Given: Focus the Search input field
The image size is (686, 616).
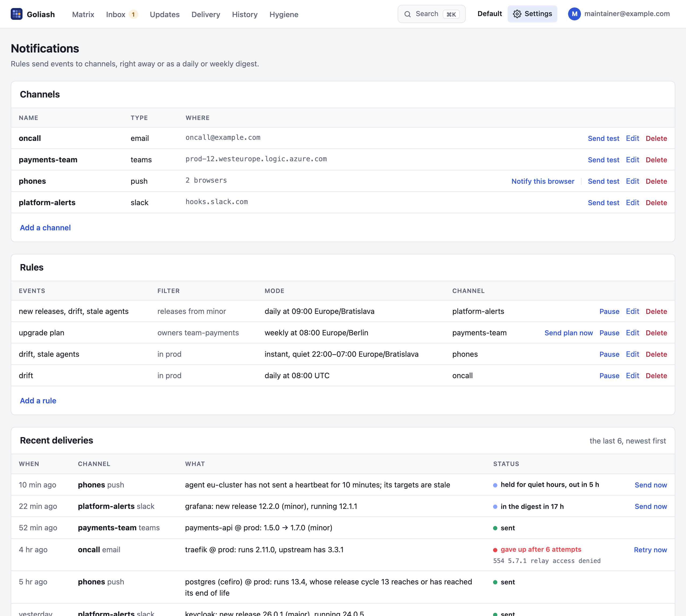Looking at the screenshot, I should click(x=431, y=14).
